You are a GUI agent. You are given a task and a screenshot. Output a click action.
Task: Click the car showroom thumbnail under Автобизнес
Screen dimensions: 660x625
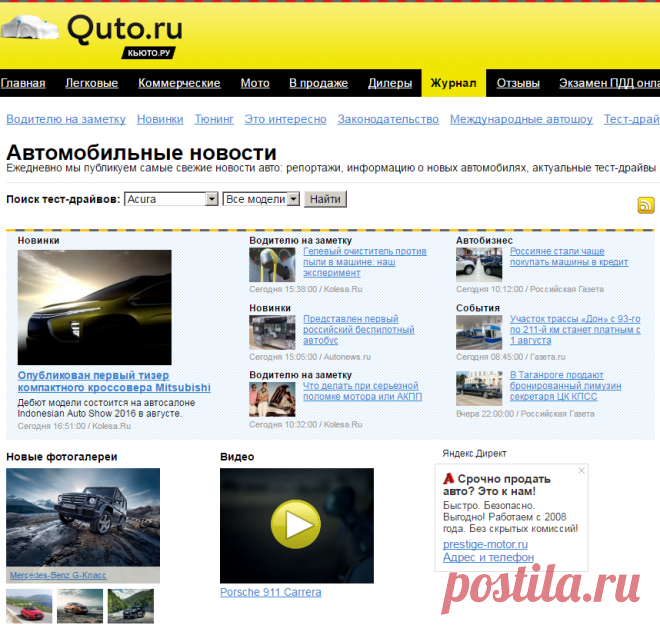479,265
